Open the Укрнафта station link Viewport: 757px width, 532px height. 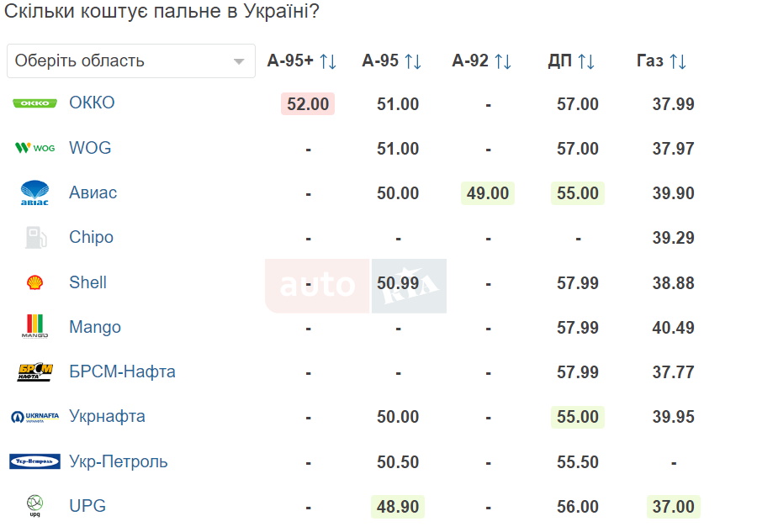[x=107, y=416]
